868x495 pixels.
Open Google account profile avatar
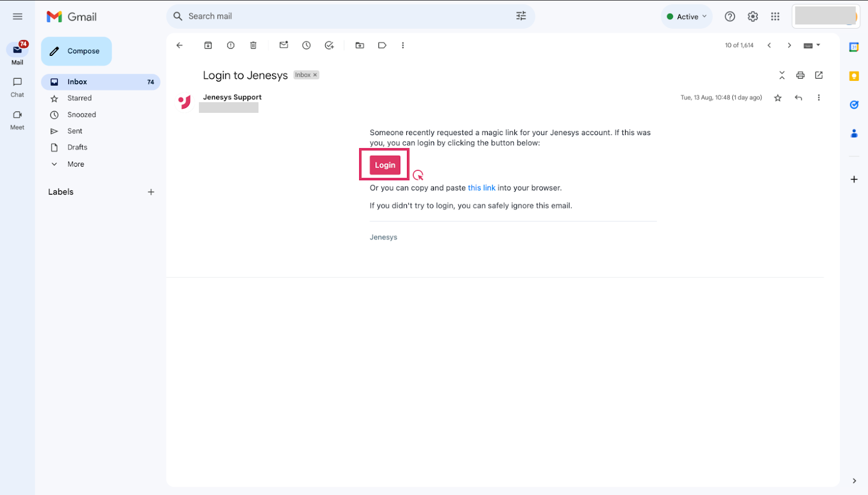[825, 16]
